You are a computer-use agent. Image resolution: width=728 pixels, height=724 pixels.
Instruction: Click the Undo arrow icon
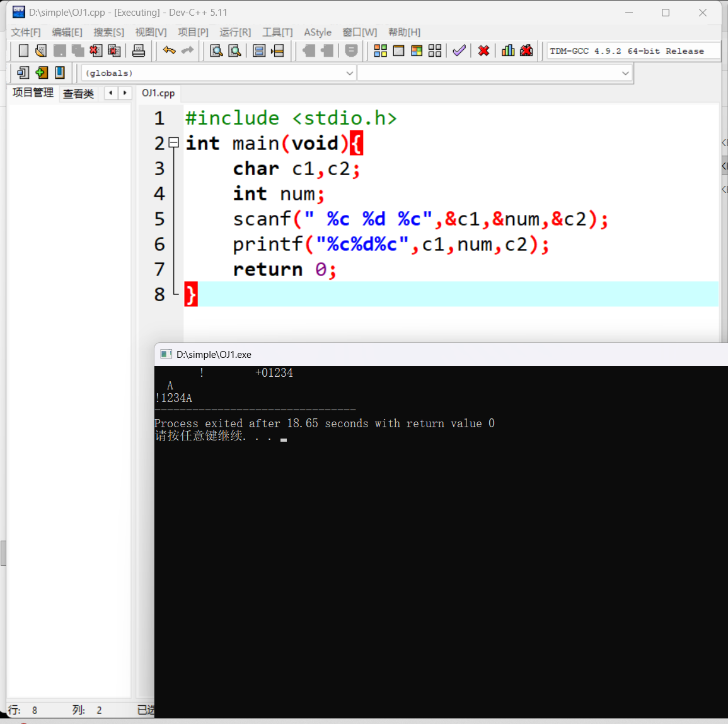(x=169, y=50)
